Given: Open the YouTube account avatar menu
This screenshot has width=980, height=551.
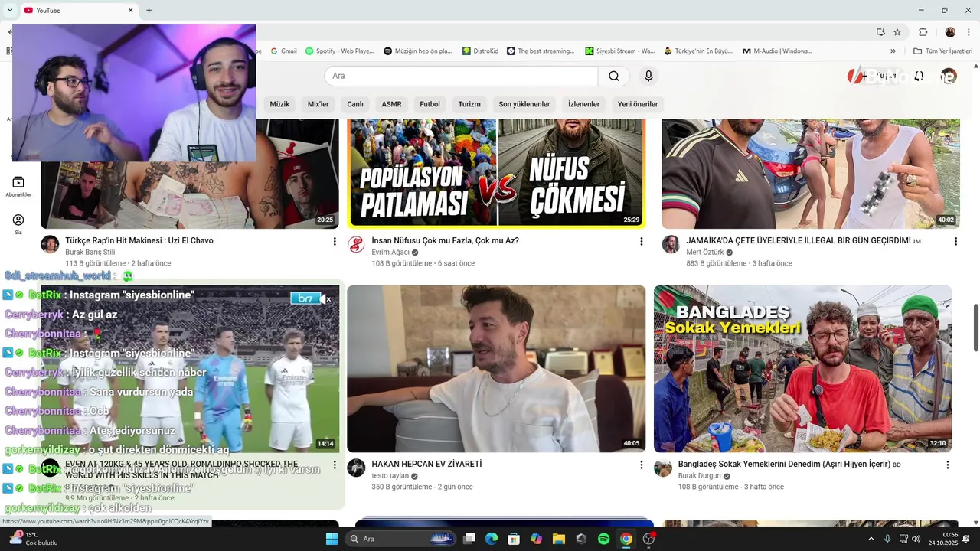Looking at the screenshot, I should click(x=949, y=76).
